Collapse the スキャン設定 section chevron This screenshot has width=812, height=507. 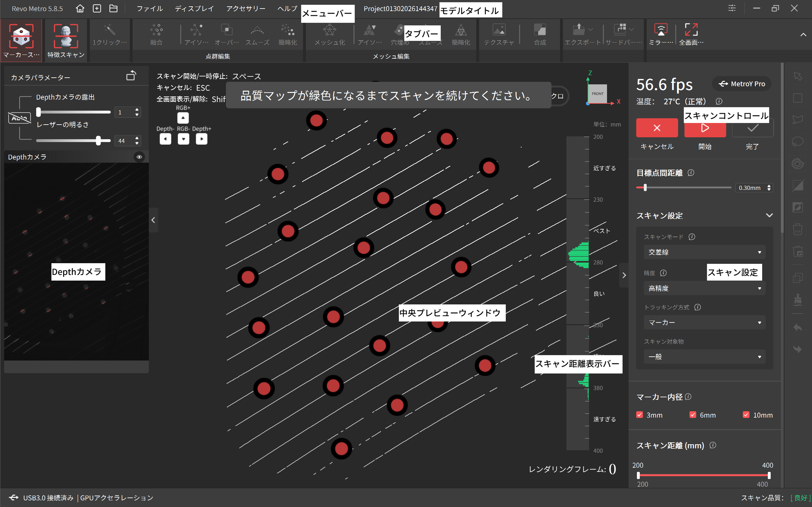769,215
